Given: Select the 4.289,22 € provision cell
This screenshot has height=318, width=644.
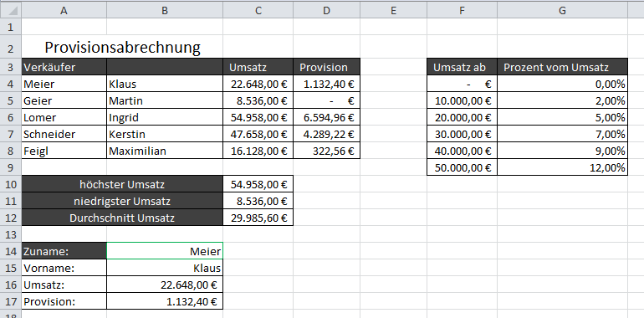Looking at the screenshot, I should 326,134.
